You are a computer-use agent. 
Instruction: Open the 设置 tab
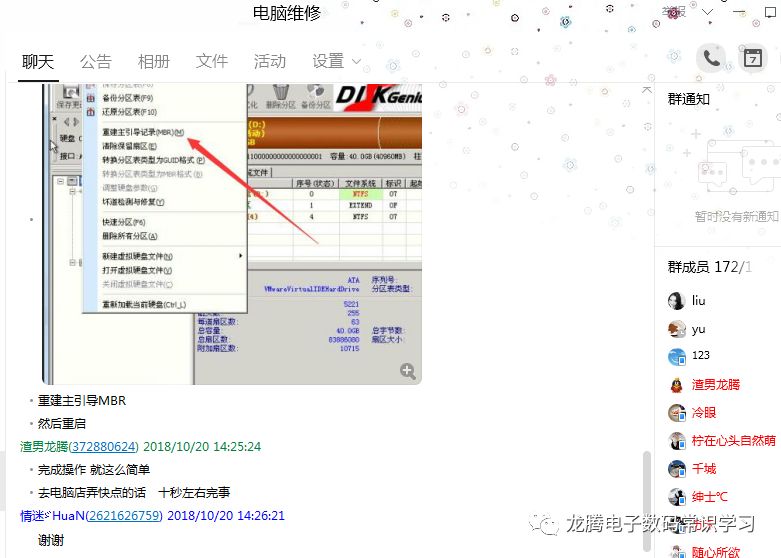pyautogui.click(x=328, y=62)
